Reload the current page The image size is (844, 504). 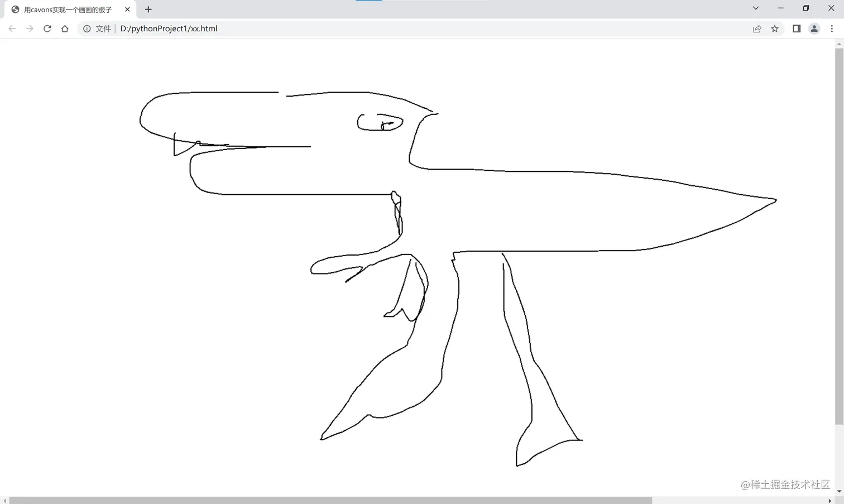(47, 28)
